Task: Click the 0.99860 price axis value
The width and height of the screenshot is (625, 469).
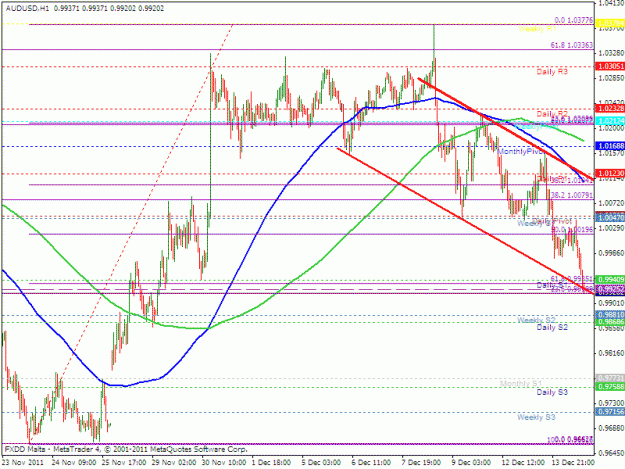Action: coord(610,253)
